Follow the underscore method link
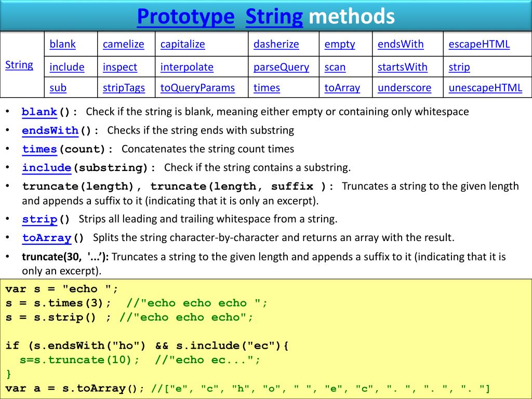Screen dimensions: 532x399 404,88
